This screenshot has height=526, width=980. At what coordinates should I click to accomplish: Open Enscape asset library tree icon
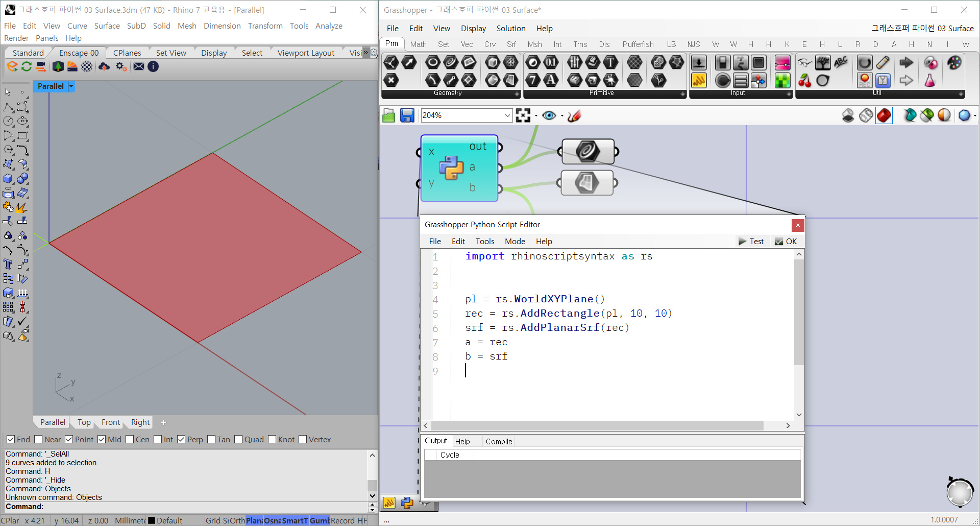[x=58, y=66]
